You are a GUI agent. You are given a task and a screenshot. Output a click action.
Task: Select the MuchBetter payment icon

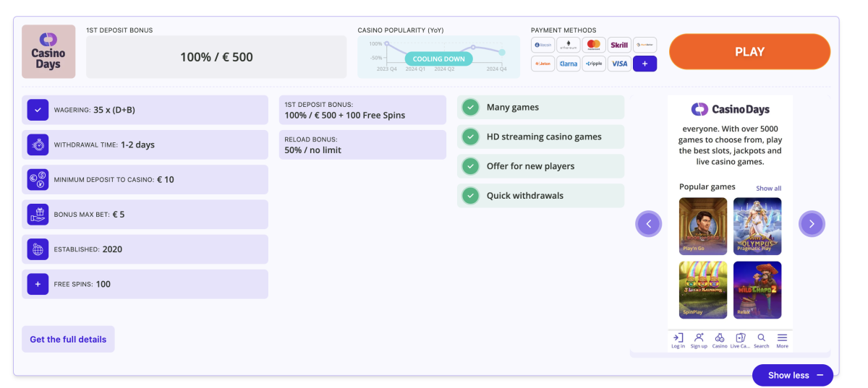point(644,45)
